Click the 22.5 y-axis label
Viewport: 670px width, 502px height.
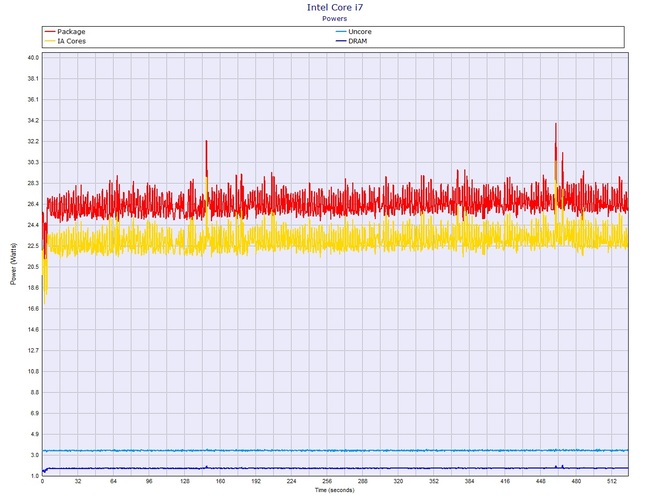pos(33,246)
